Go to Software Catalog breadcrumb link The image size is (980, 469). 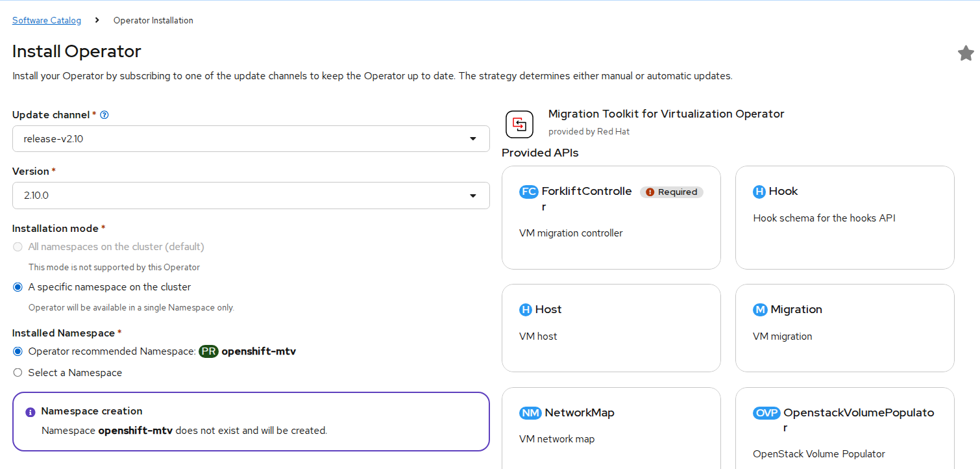pyautogui.click(x=47, y=20)
